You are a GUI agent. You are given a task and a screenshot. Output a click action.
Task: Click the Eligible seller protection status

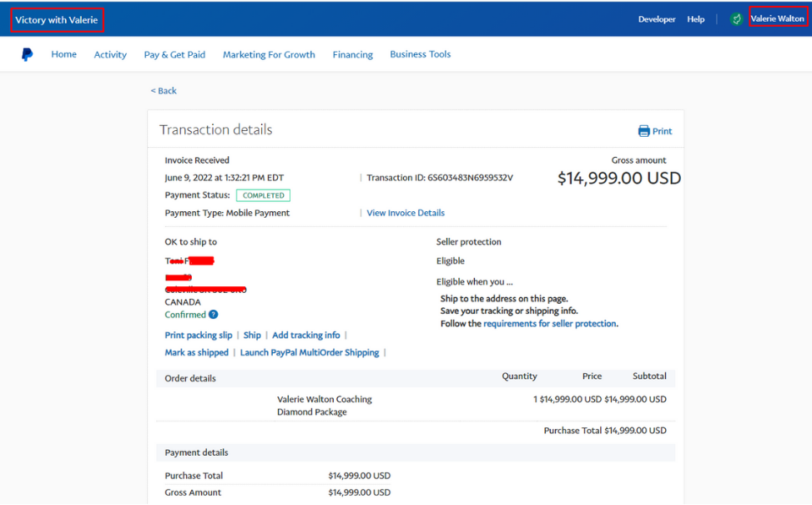click(x=451, y=261)
